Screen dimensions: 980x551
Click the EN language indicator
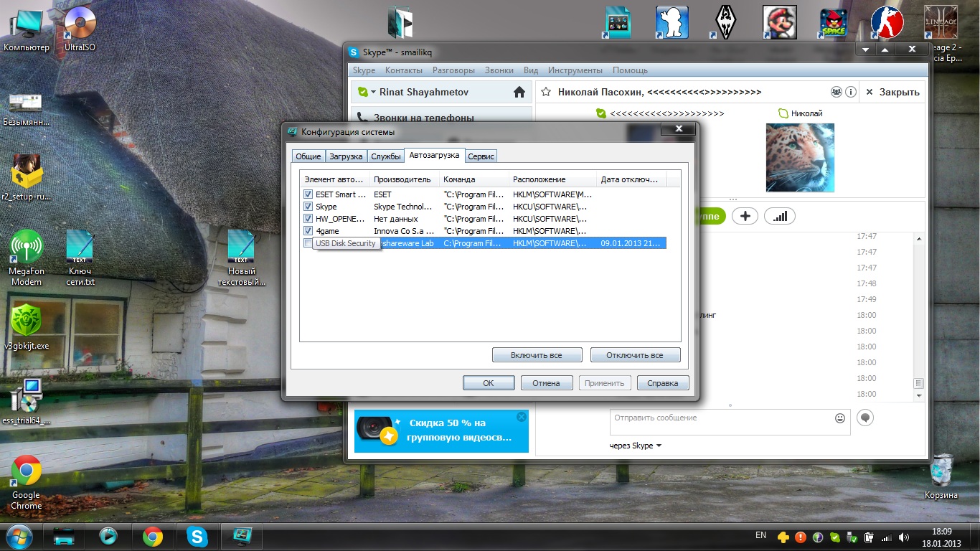(760, 535)
